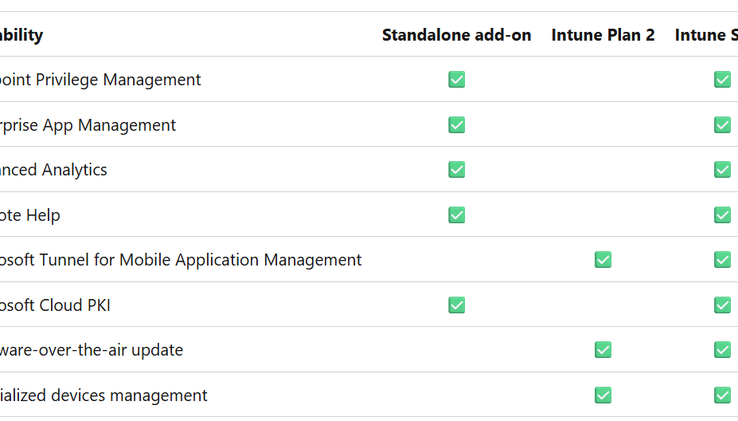
Task: Select the Endpoint Privilege Management row label
Action: point(100,80)
